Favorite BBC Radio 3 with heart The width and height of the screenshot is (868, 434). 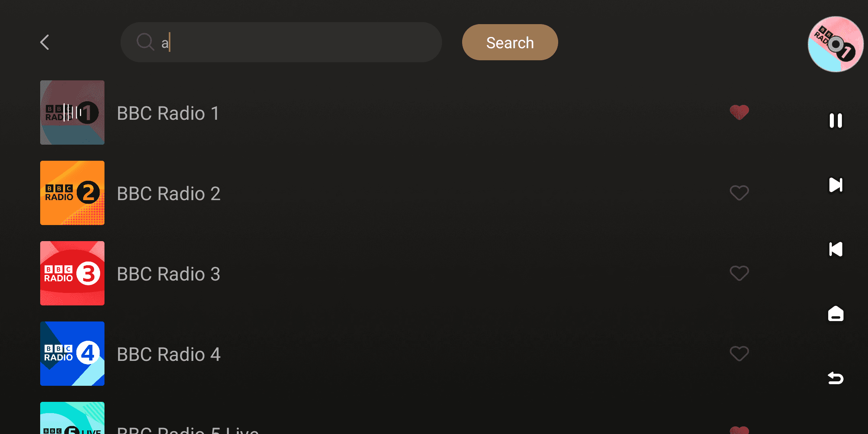[739, 273]
